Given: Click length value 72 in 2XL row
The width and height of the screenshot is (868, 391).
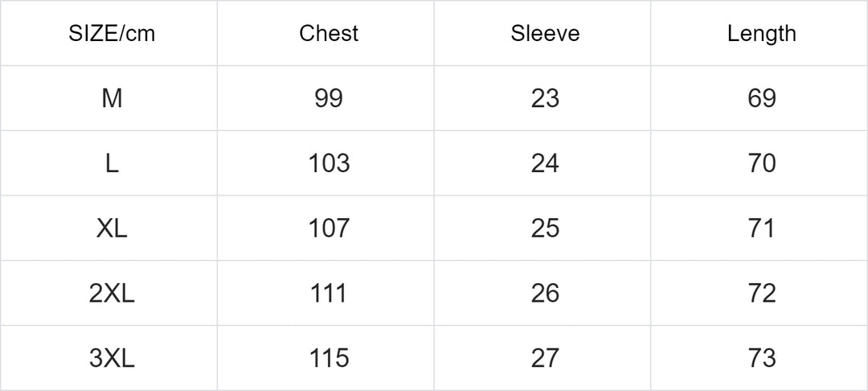Looking at the screenshot, I should click(762, 294).
